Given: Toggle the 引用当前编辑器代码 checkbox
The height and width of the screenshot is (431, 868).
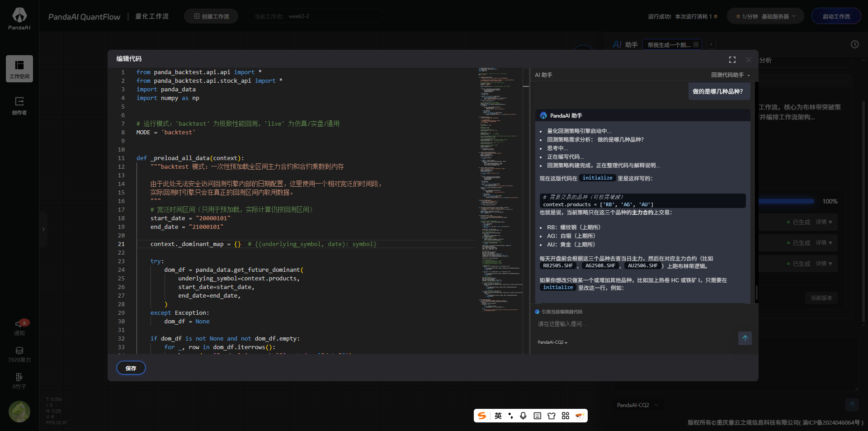Looking at the screenshot, I should [x=537, y=312].
